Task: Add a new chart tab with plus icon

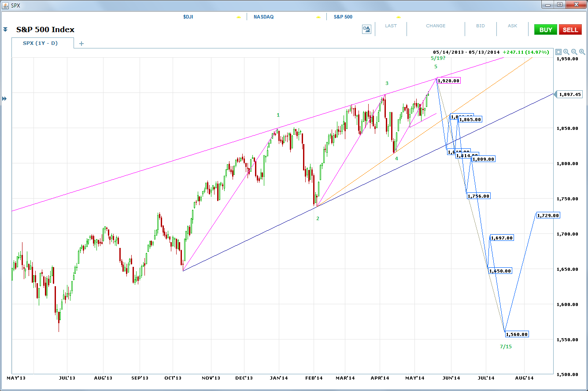Action: (81, 43)
